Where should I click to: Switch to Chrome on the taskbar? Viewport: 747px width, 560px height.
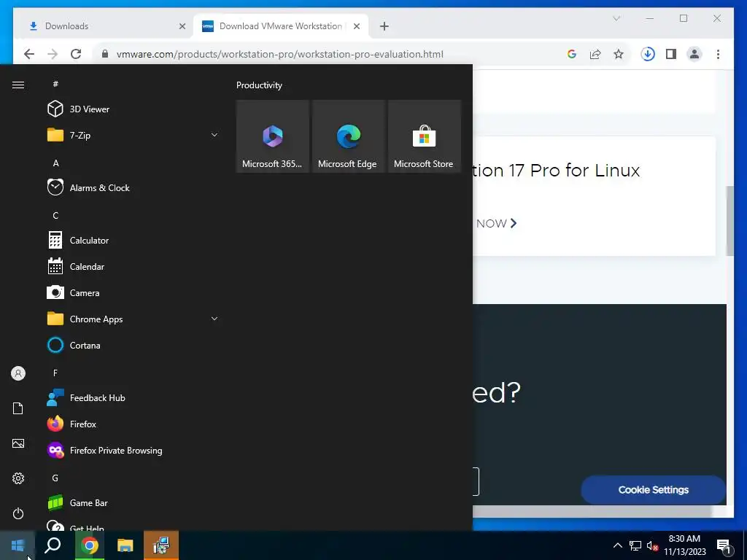point(90,545)
